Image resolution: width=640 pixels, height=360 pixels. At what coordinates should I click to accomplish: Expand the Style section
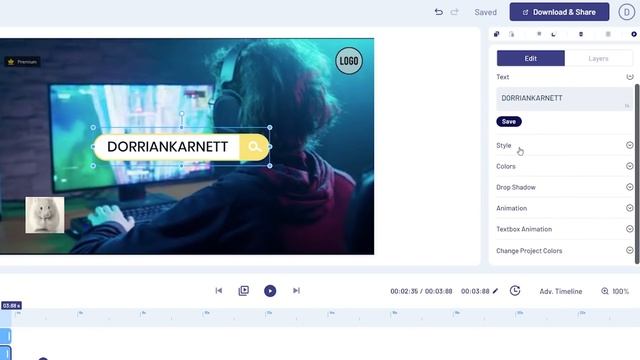point(564,145)
